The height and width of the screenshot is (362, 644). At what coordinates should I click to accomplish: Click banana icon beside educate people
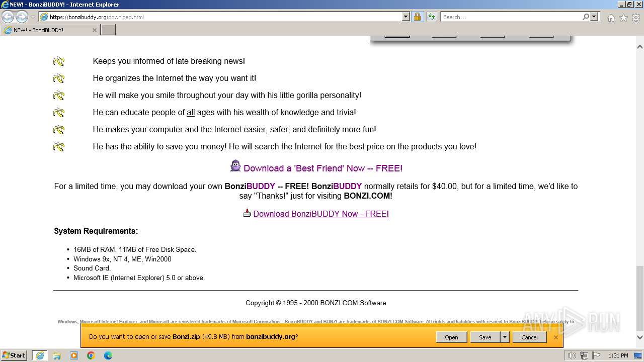59,113
